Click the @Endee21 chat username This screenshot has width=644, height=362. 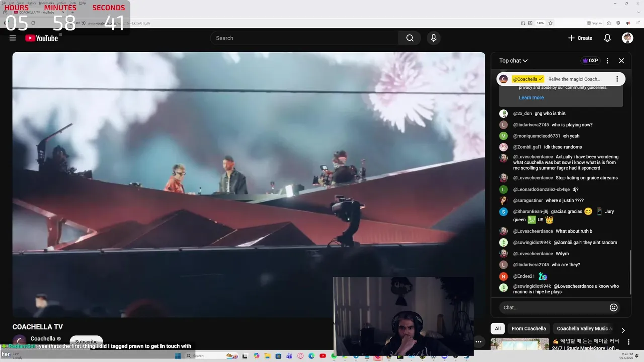tap(524, 276)
